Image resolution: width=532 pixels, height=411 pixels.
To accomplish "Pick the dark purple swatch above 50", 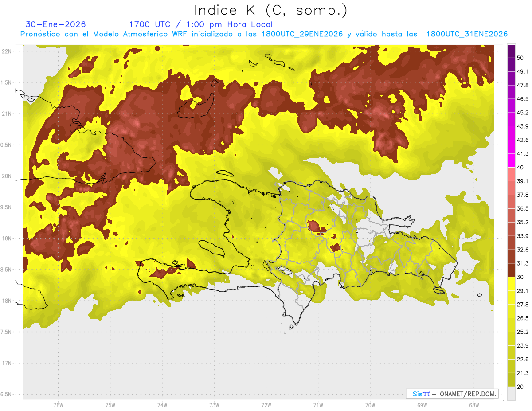I will pyautogui.click(x=511, y=51).
